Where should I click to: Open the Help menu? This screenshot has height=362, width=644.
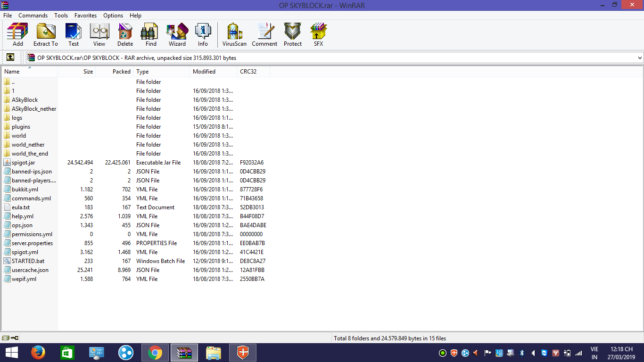tap(135, 16)
